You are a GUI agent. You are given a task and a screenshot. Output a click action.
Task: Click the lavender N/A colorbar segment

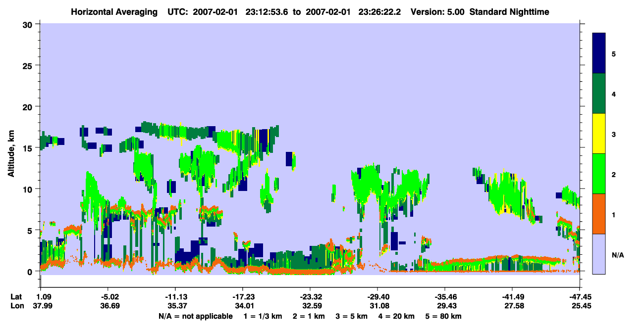[x=599, y=254]
